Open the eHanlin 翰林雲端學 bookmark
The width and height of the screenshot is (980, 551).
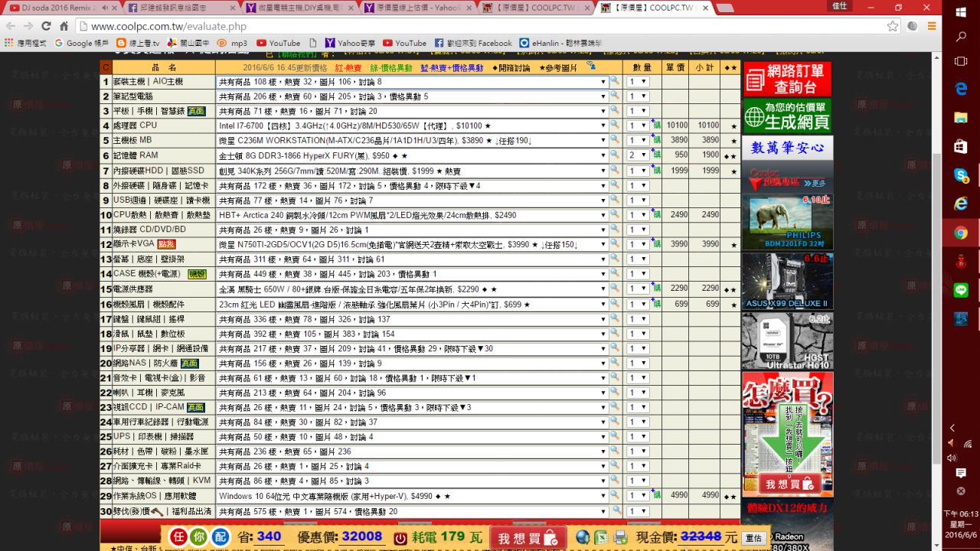point(560,43)
